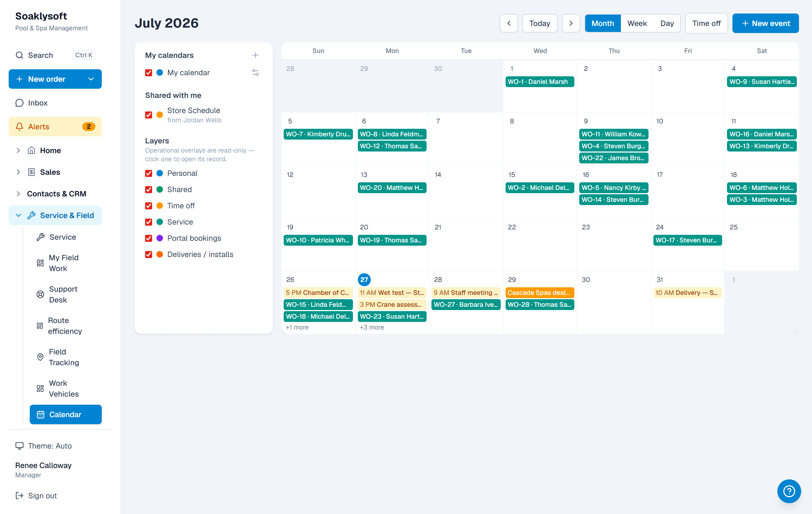Click the Service submenu wrench icon
The image size is (812, 514).
point(41,237)
